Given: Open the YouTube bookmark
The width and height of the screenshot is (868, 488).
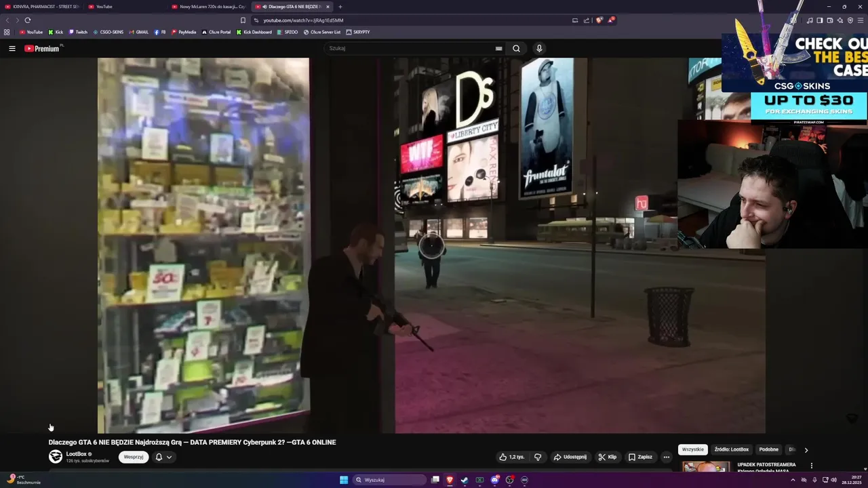Looking at the screenshot, I should 31,32.
